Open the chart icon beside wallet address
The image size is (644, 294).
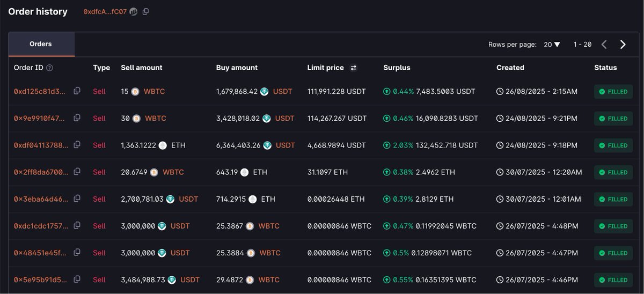tap(134, 12)
